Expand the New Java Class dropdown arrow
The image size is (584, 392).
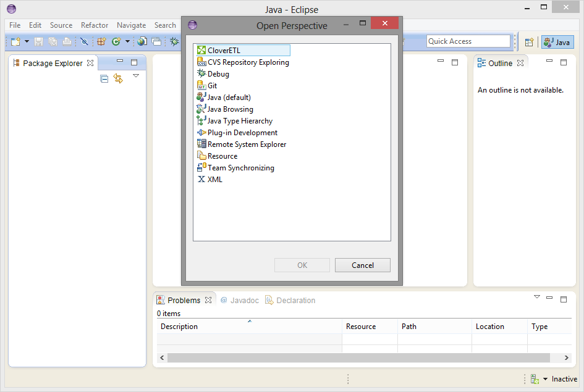click(x=127, y=41)
